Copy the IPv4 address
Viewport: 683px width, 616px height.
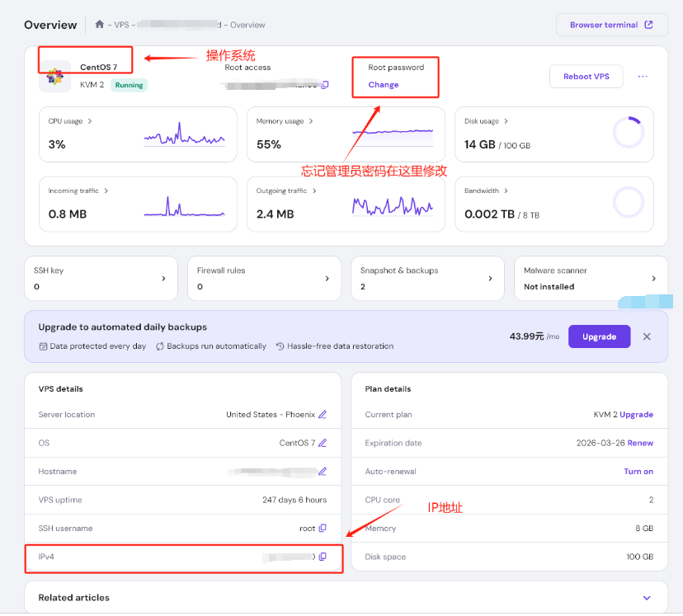click(x=323, y=557)
